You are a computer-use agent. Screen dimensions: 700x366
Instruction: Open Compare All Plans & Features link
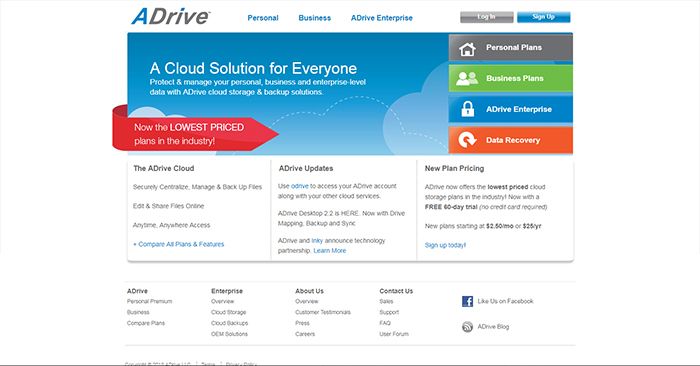(179, 244)
